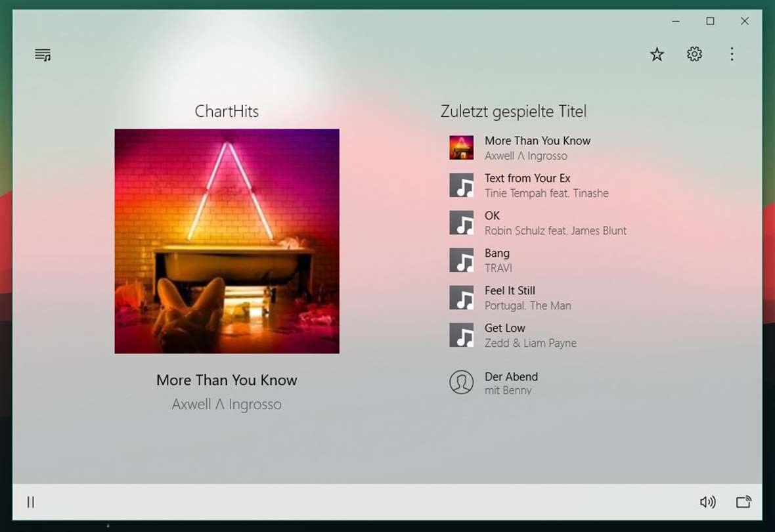Click the cast to device icon
The image size is (775, 532).
[x=744, y=502]
